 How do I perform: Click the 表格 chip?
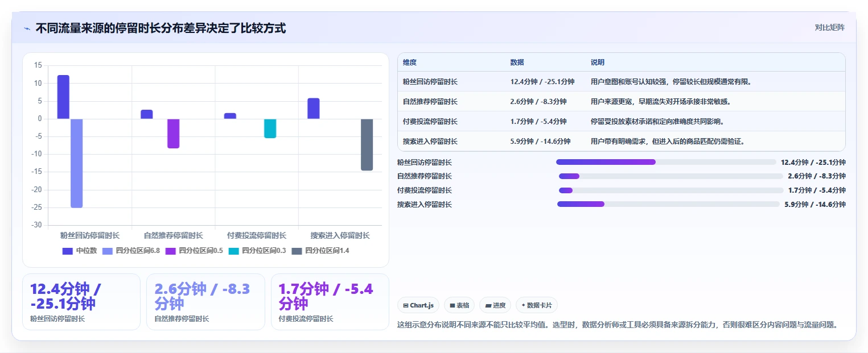459,305
